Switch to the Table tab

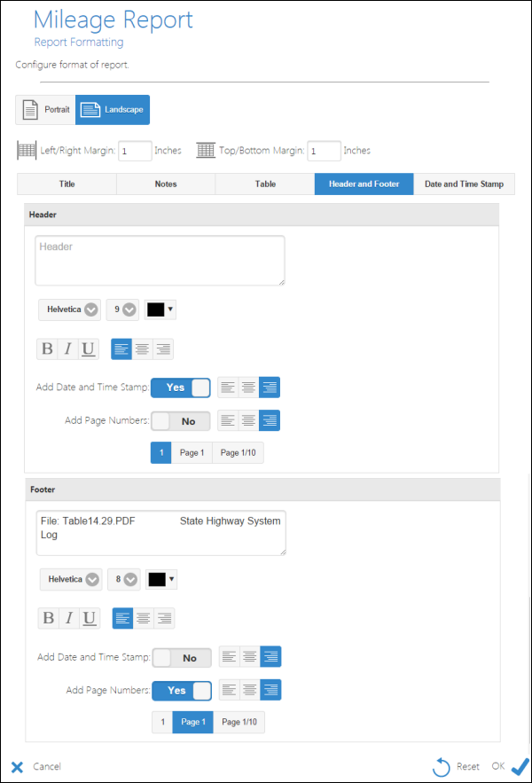(265, 184)
